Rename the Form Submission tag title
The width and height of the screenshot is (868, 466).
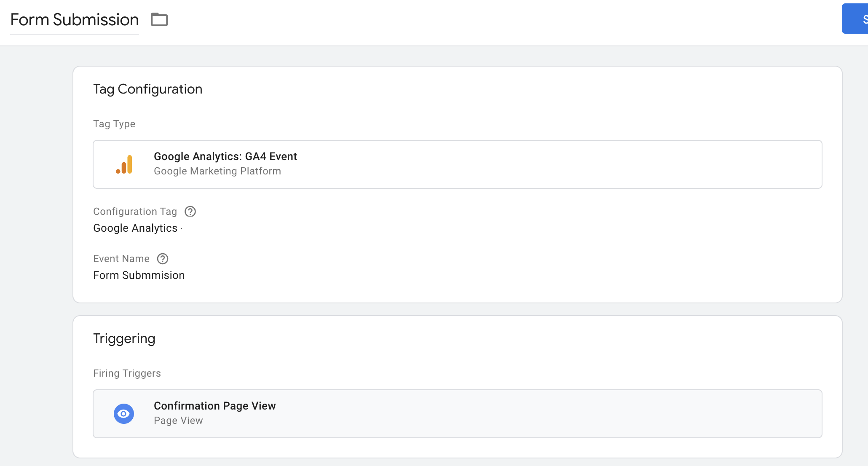(x=74, y=20)
